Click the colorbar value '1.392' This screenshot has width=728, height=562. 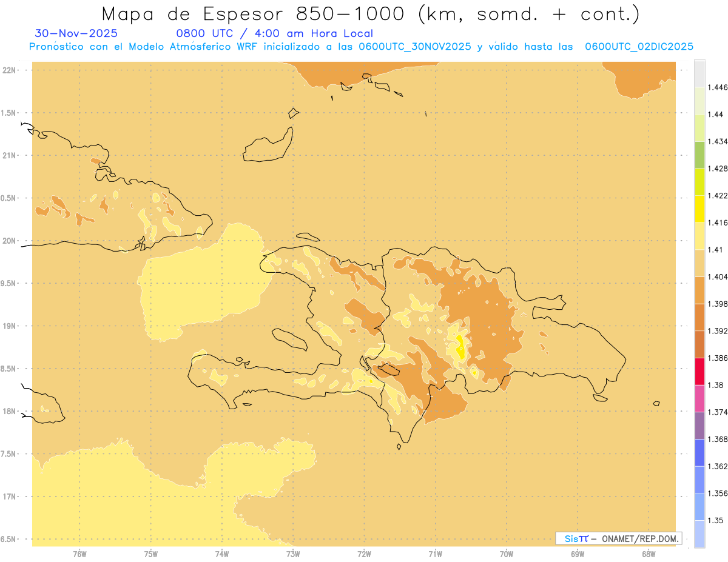[x=718, y=331]
